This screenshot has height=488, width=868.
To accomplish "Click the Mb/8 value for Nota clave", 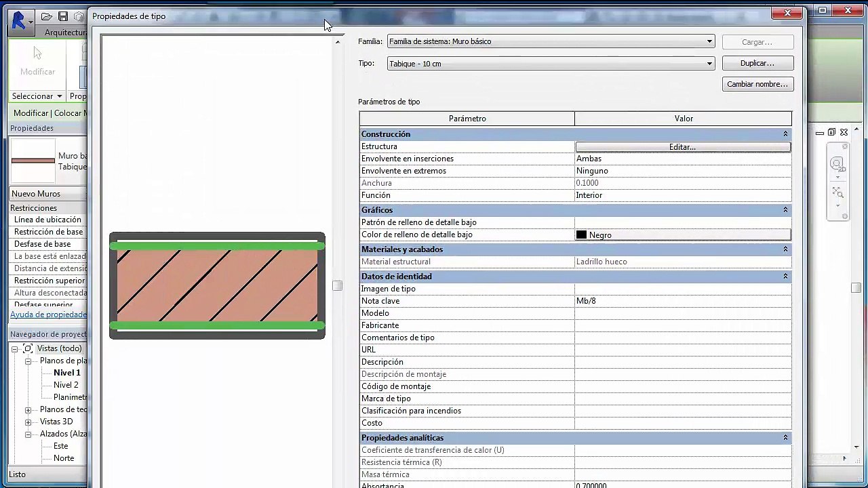I will (x=683, y=301).
